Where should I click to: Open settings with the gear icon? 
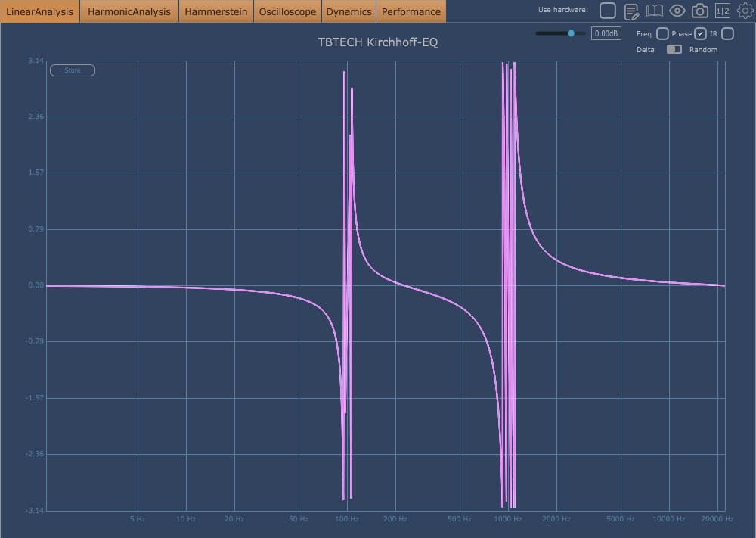[x=745, y=11]
